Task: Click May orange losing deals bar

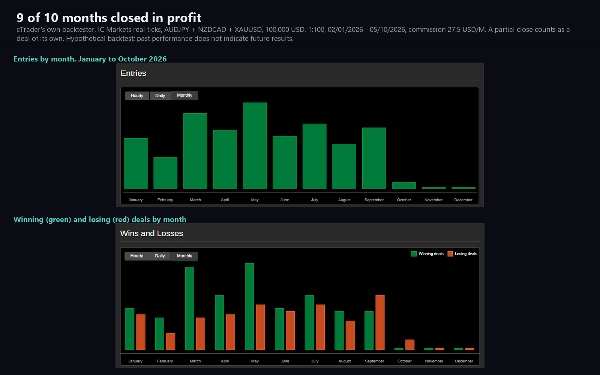Action: tap(260, 327)
